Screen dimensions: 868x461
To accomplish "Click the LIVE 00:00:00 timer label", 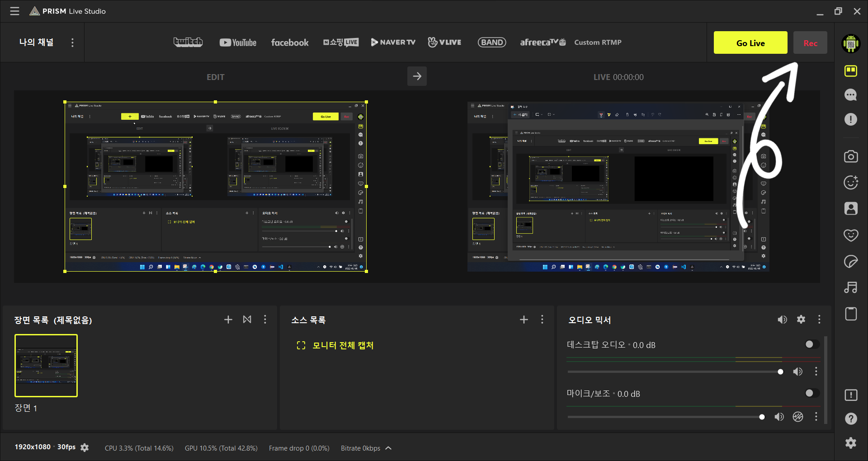I will 618,77.
